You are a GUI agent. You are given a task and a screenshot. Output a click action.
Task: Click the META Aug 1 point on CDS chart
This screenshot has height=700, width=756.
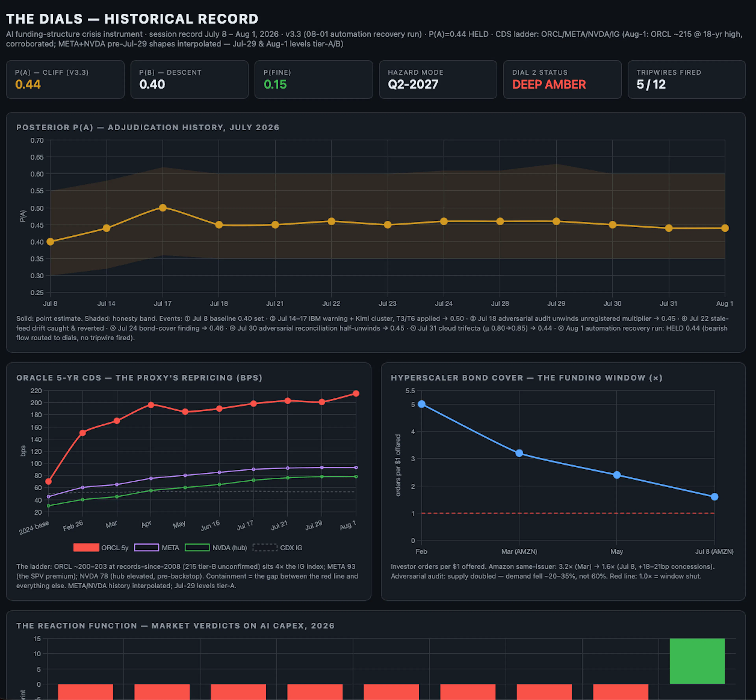pos(356,468)
